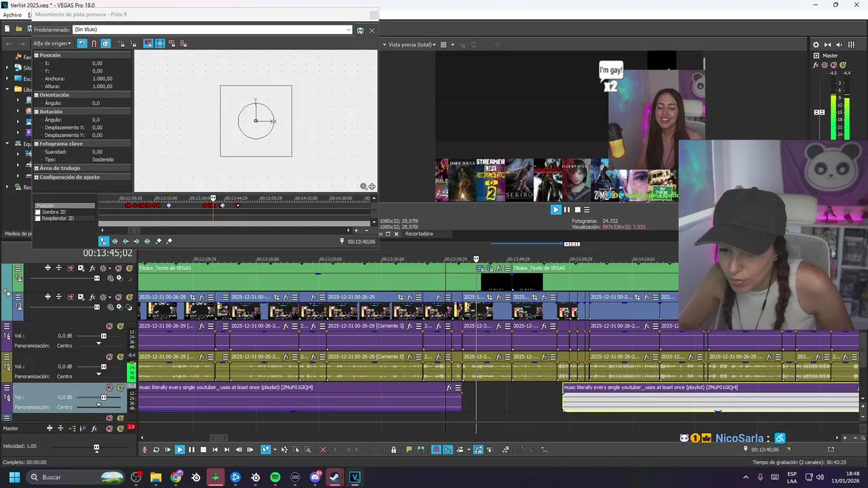Toggle lock aspect ratio in track motion

(149, 43)
